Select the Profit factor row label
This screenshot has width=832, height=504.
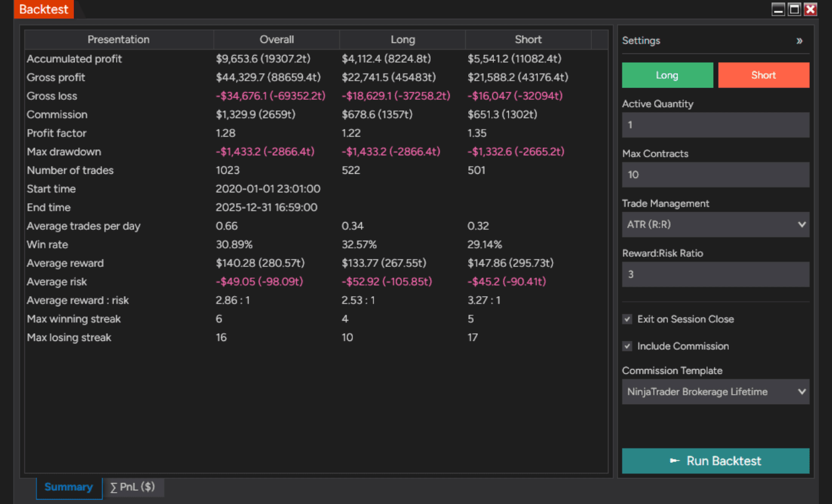point(57,133)
